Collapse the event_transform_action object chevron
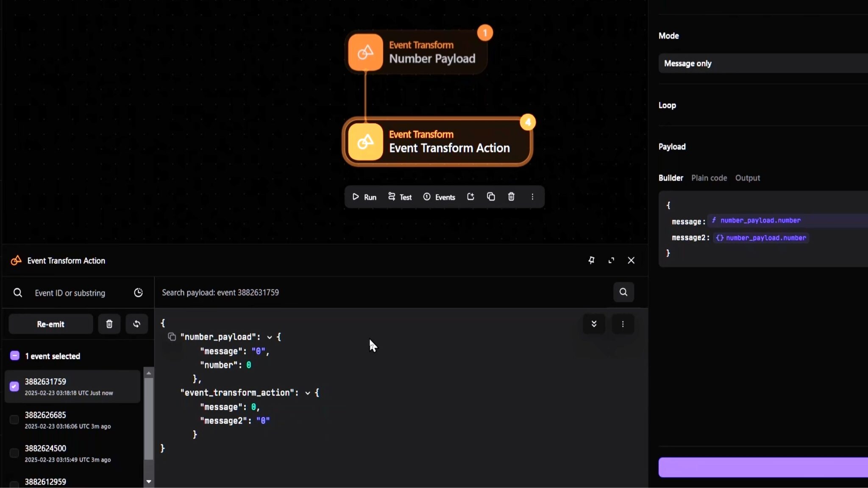 (307, 393)
